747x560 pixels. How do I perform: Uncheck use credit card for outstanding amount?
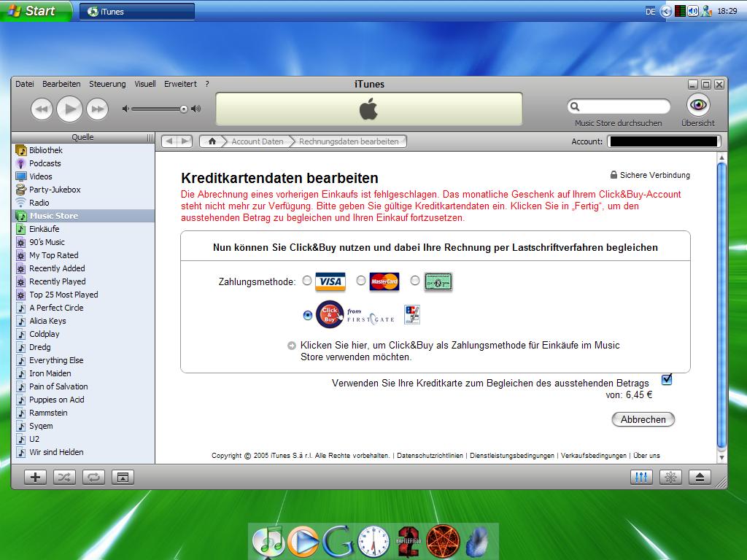coord(667,379)
